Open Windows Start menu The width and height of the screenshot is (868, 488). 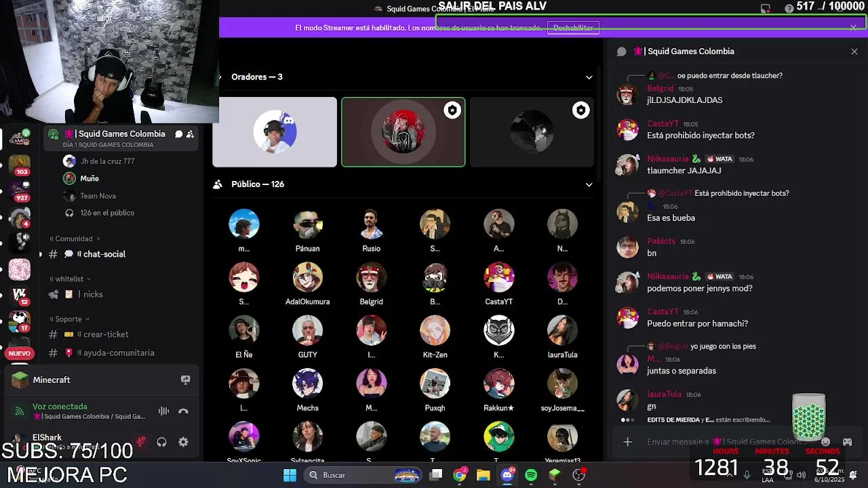coord(290,475)
